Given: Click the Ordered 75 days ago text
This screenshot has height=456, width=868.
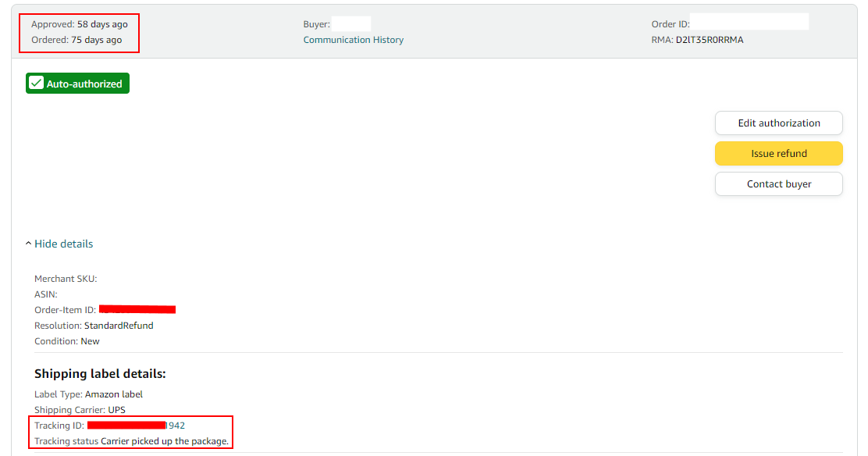Looking at the screenshot, I should [x=76, y=40].
